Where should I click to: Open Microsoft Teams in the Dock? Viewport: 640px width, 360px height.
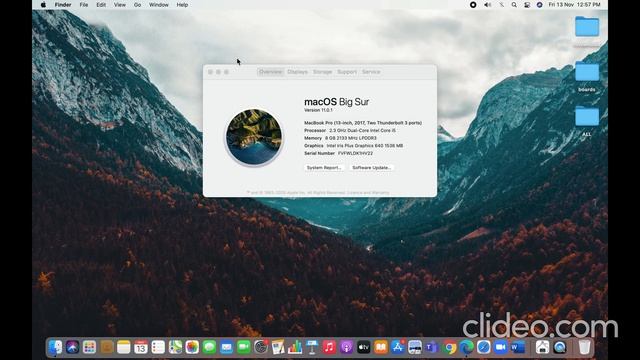tap(431, 347)
